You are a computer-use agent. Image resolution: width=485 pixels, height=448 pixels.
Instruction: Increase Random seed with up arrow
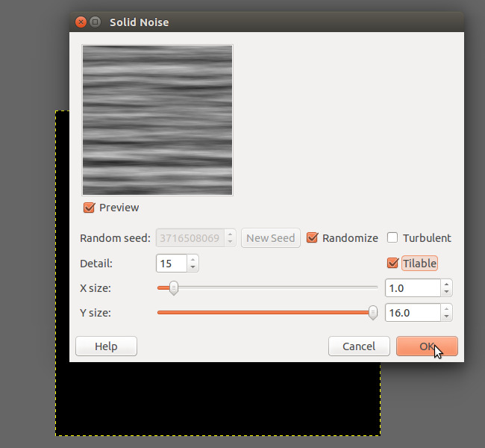click(x=230, y=234)
